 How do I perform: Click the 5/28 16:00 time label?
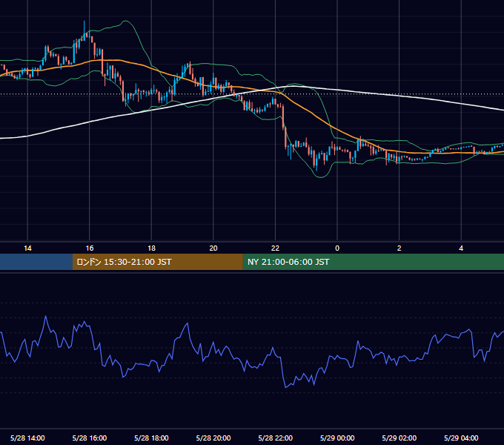[90, 438]
